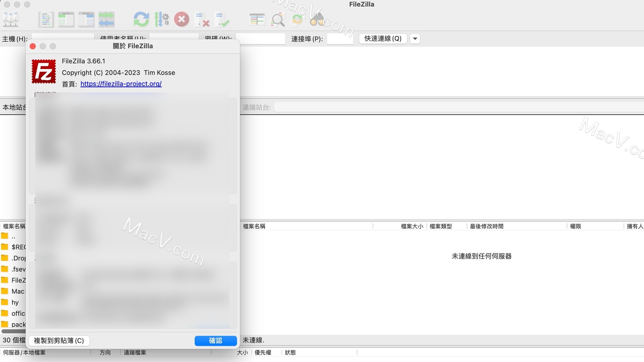
Task: Toggle the remote directory tree icon
Action: (86, 19)
